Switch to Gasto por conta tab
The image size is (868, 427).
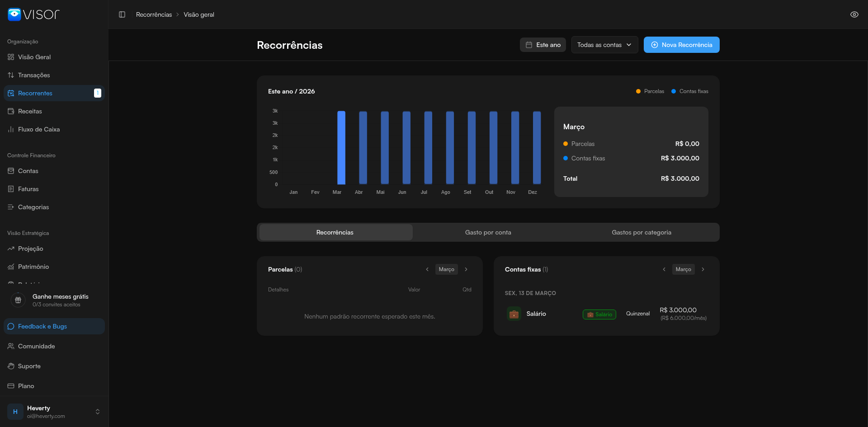[488, 232]
